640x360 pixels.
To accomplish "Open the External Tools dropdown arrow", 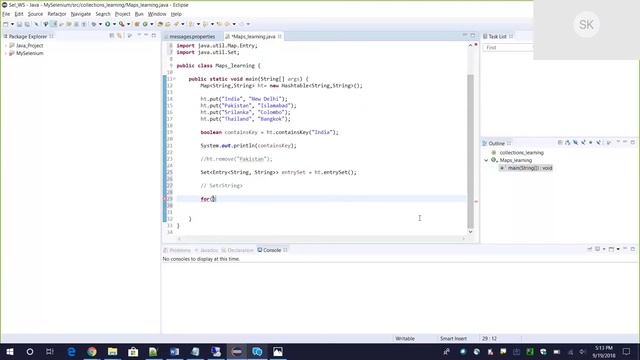I will [128, 24].
